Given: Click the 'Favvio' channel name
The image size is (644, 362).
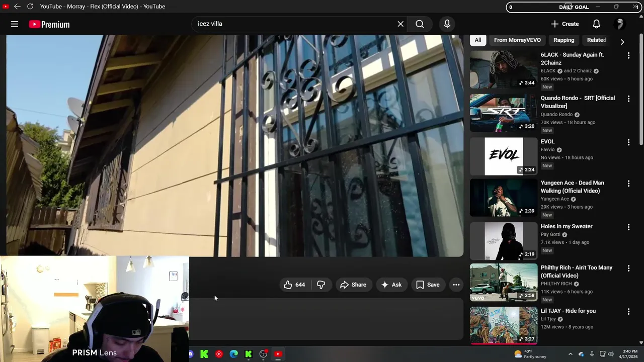Looking at the screenshot, I should pos(547,149).
